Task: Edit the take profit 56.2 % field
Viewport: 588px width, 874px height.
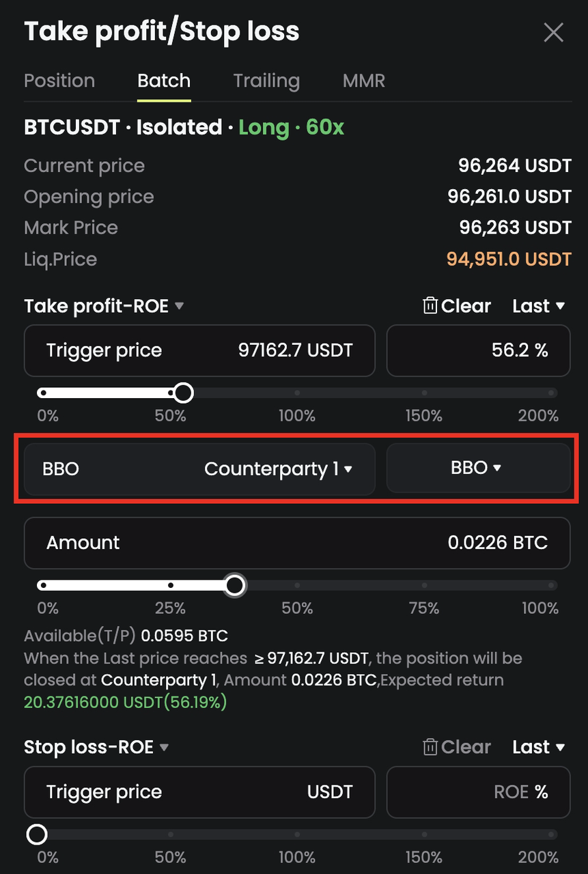Action: point(478,351)
